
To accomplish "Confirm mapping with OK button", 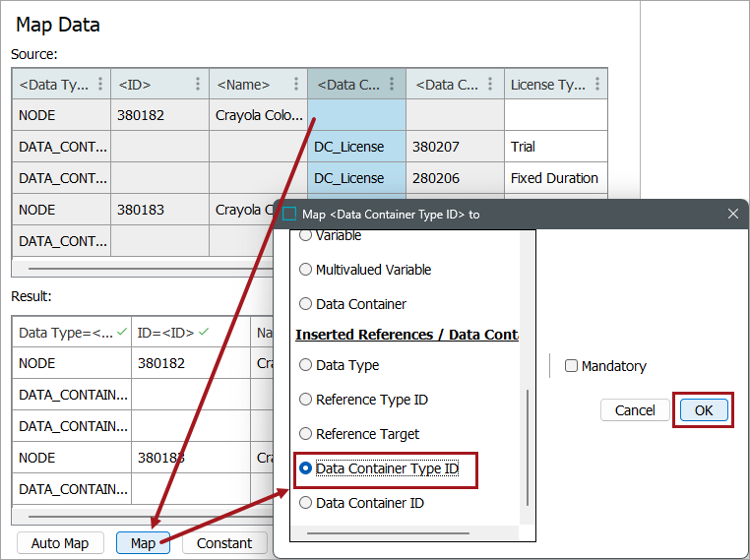I will (704, 410).
